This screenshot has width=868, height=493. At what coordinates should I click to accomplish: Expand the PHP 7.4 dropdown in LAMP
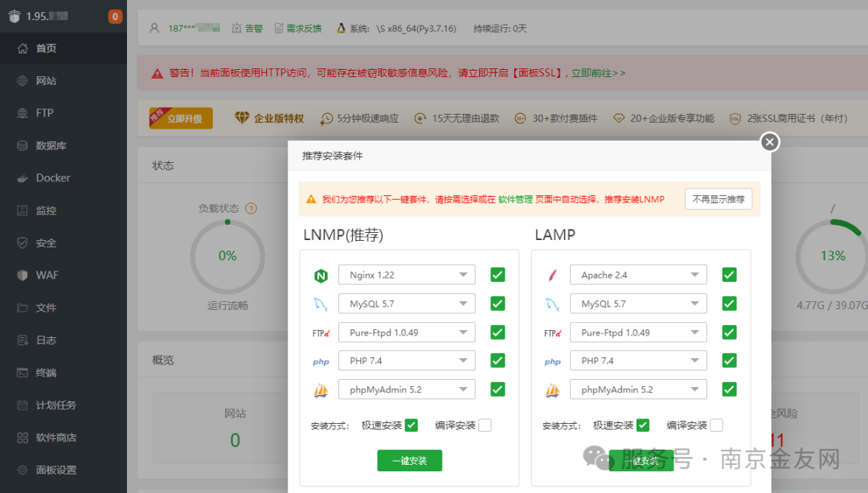tap(638, 361)
